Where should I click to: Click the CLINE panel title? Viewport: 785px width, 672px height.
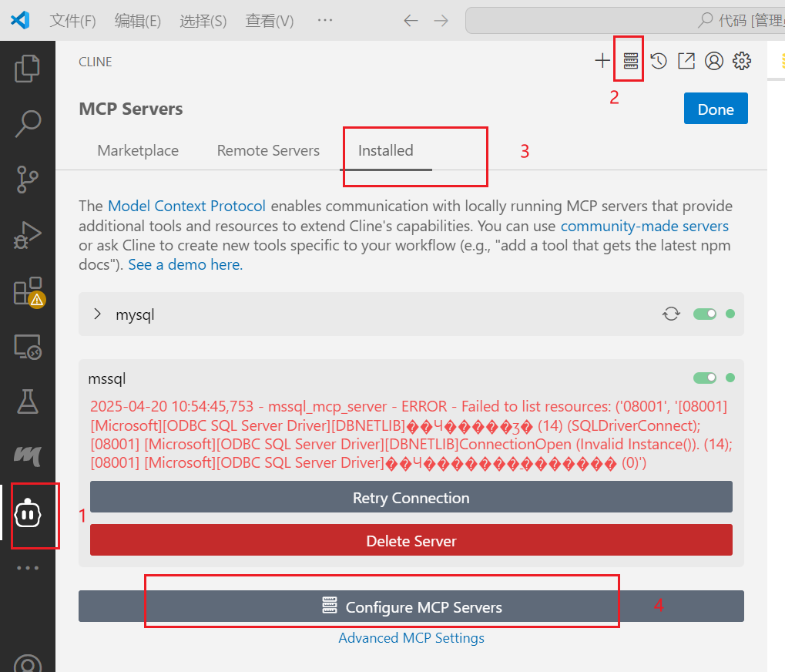point(95,62)
